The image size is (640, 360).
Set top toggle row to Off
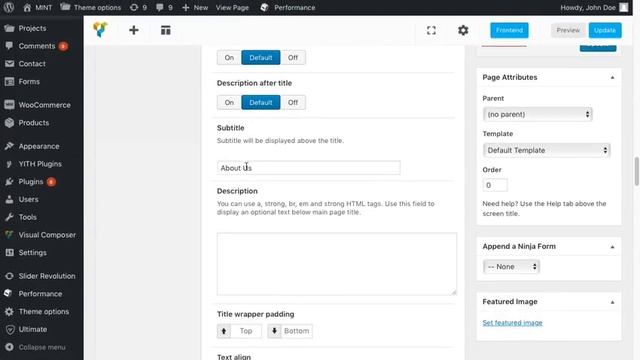[293, 58]
